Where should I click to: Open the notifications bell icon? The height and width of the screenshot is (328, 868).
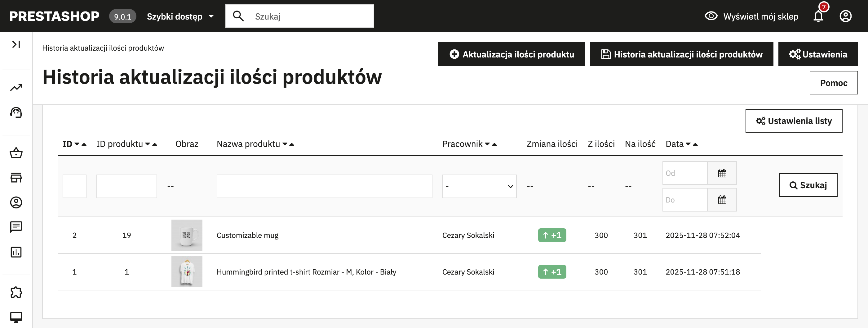[818, 16]
